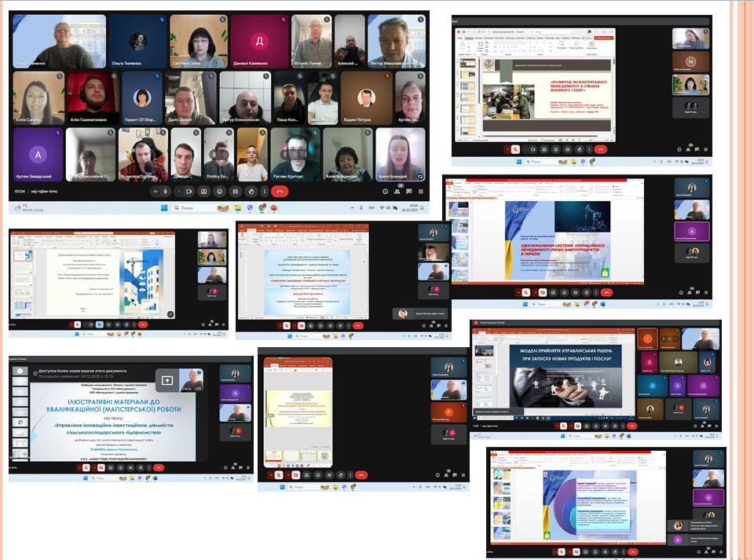Viewport: 754px width, 560px height.
Task: Turn on captions in top-left meeting toolbar
Action: click(x=203, y=191)
